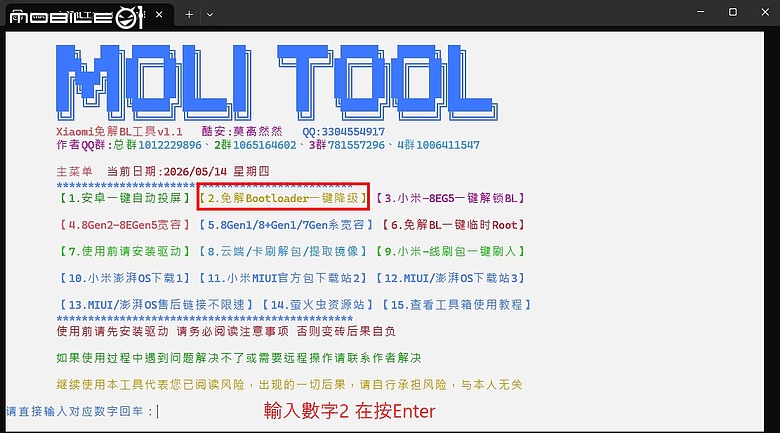Click the 酷安 author name text
Viewport: 780px width, 433px height.
pyautogui.click(x=242, y=132)
